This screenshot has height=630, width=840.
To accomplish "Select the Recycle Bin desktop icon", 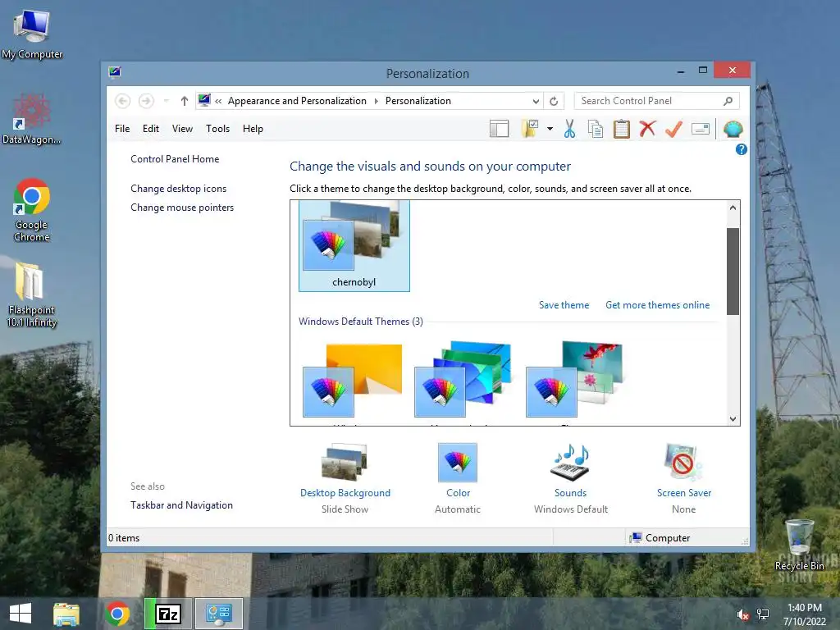I will coord(799,545).
